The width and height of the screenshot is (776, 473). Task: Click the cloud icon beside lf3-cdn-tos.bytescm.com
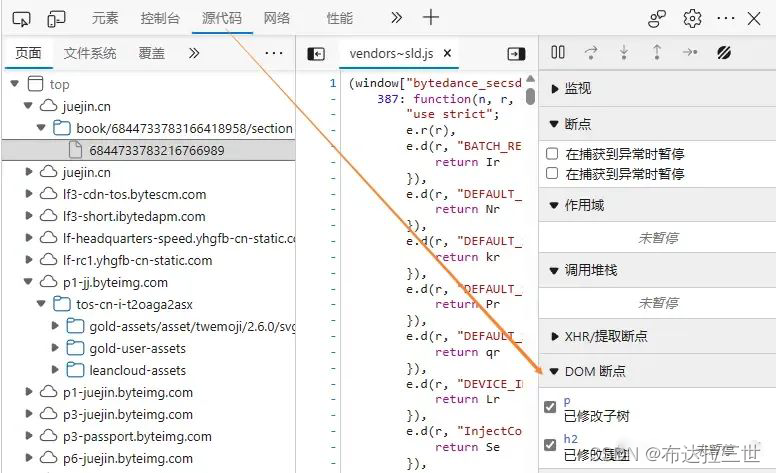click(48, 194)
